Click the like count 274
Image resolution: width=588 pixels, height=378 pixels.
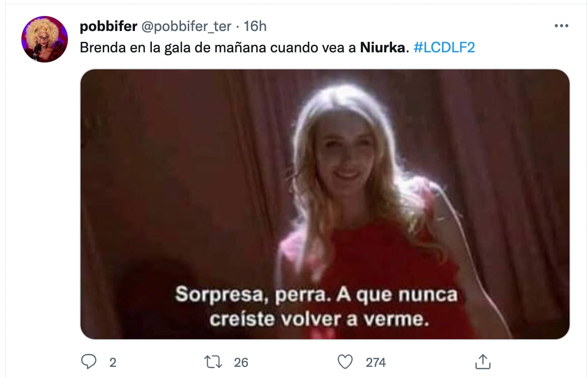[376, 362]
